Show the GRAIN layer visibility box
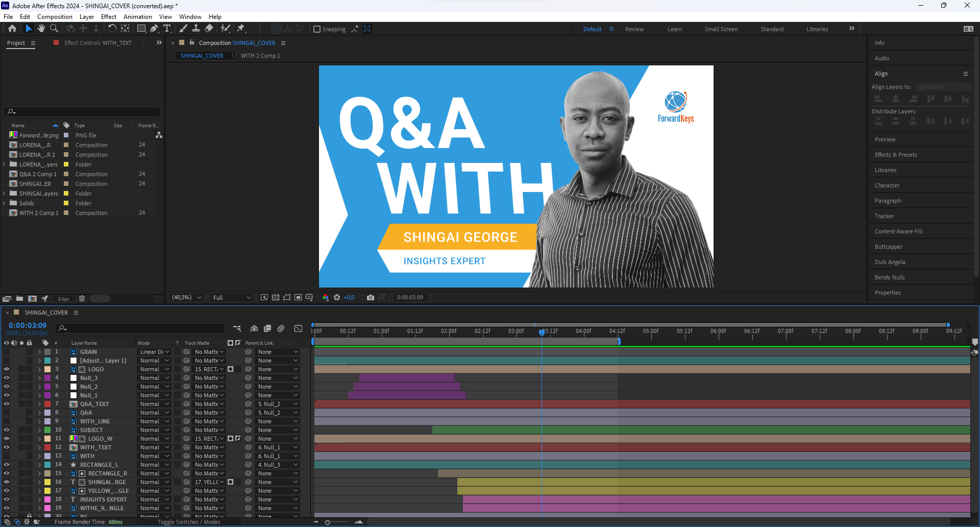This screenshot has height=527, width=980. (7, 352)
